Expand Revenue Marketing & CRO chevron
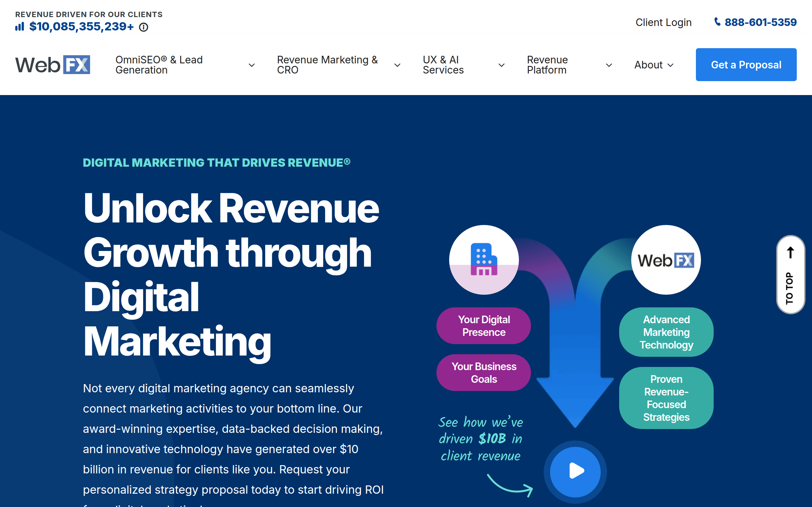 point(397,65)
